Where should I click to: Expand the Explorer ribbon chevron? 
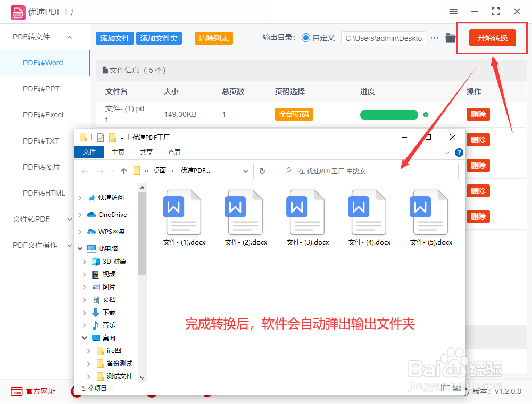447,153
